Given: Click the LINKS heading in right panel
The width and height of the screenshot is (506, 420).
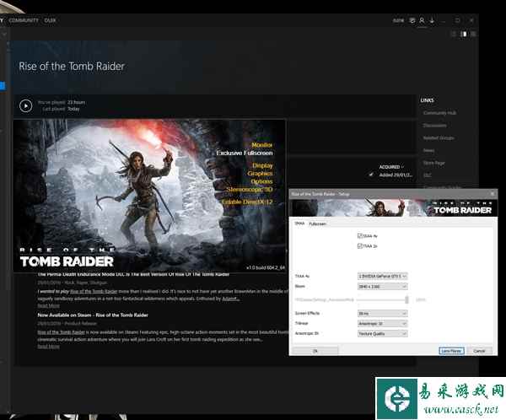Looking at the screenshot, I should pyautogui.click(x=427, y=100).
